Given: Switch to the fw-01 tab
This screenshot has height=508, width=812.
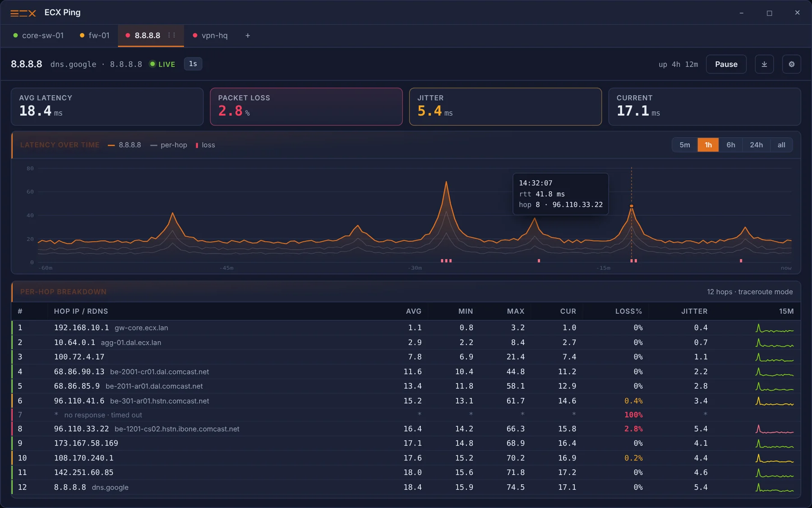Looking at the screenshot, I should point(94,36).
